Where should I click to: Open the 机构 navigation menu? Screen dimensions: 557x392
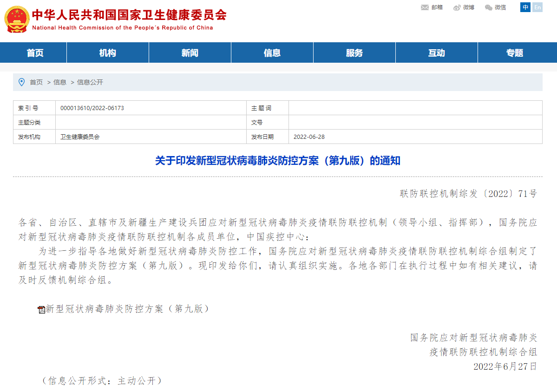tap(108, 52)
